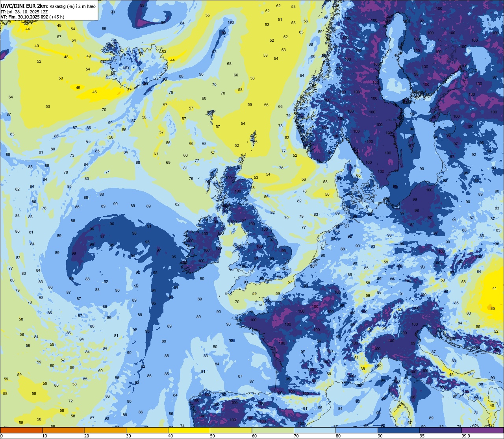Click the 30–40 amber legend swatch
The image size is (504, 439).
[147, 430]
